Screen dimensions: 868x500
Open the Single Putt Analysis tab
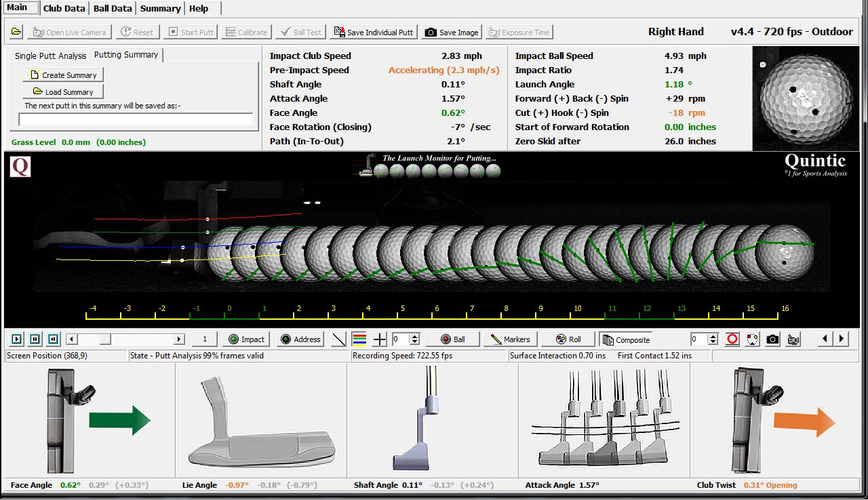click(51, 56)
